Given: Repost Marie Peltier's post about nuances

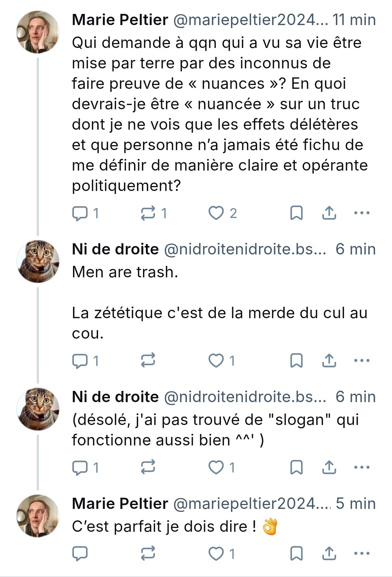Looking at the screenshot, I should click(148, 213).
